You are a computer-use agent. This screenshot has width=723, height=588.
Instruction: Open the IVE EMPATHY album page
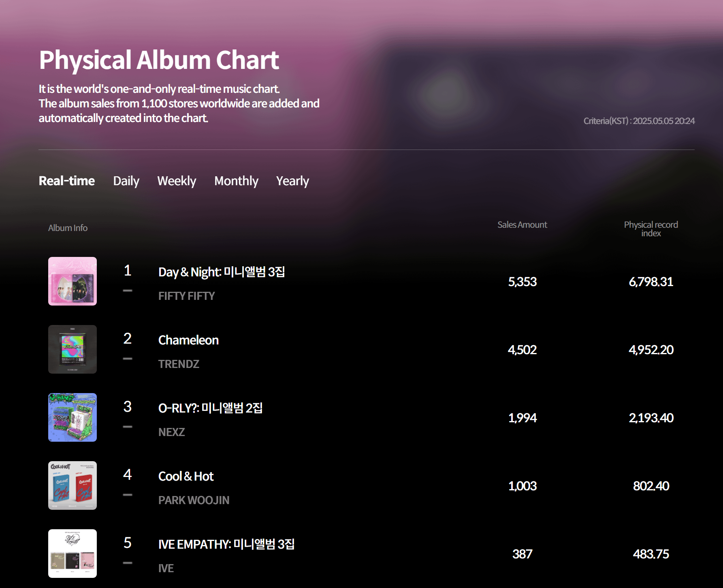tap(226, 545)
